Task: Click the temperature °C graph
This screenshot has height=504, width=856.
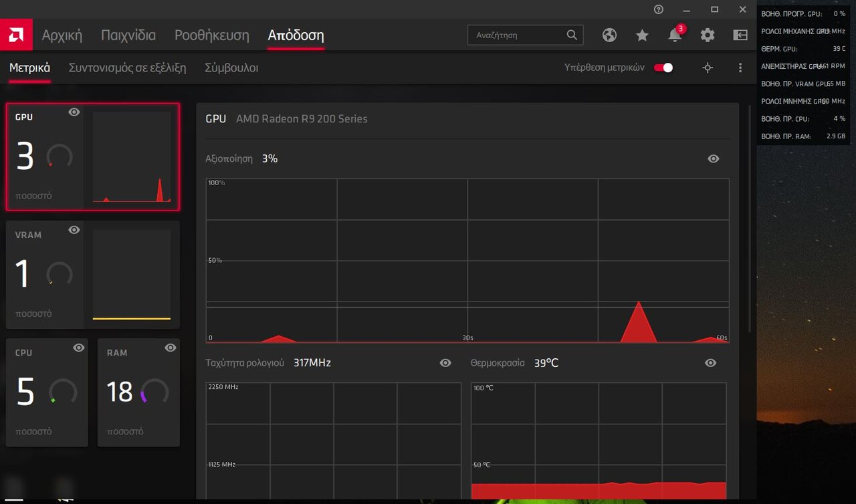Action: [599, 441]
